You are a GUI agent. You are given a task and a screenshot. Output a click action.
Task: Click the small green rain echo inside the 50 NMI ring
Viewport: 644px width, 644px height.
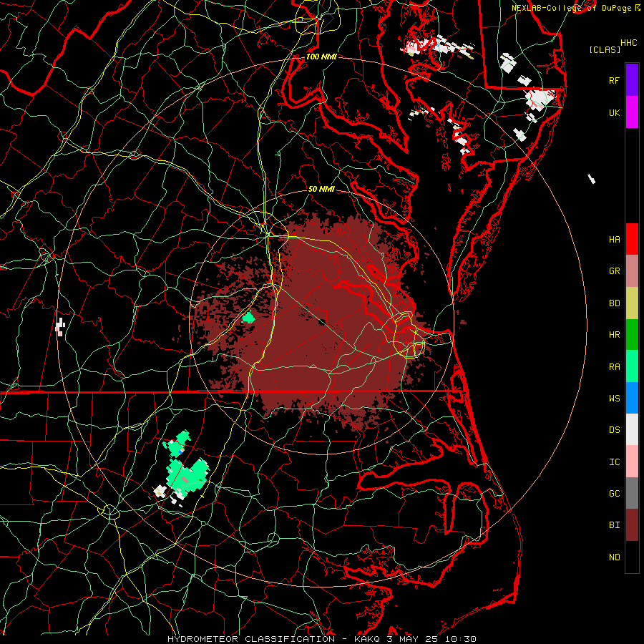coord(248,317)
